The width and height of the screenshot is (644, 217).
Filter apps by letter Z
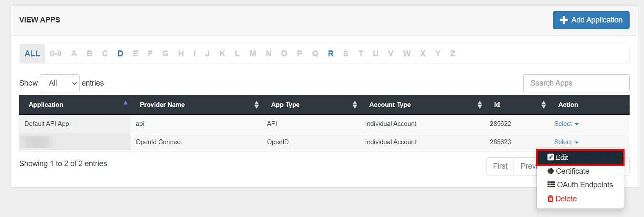pyautogui.click(x=453, y=53)
